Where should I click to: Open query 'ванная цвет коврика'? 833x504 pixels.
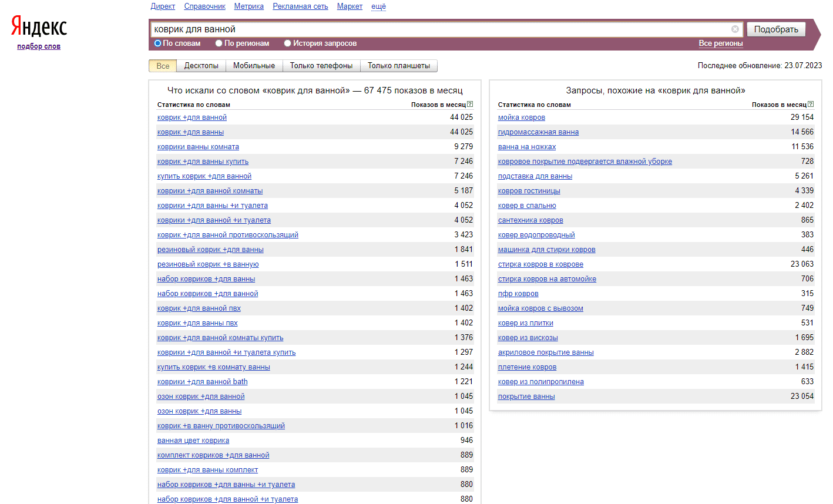[193, 441]
